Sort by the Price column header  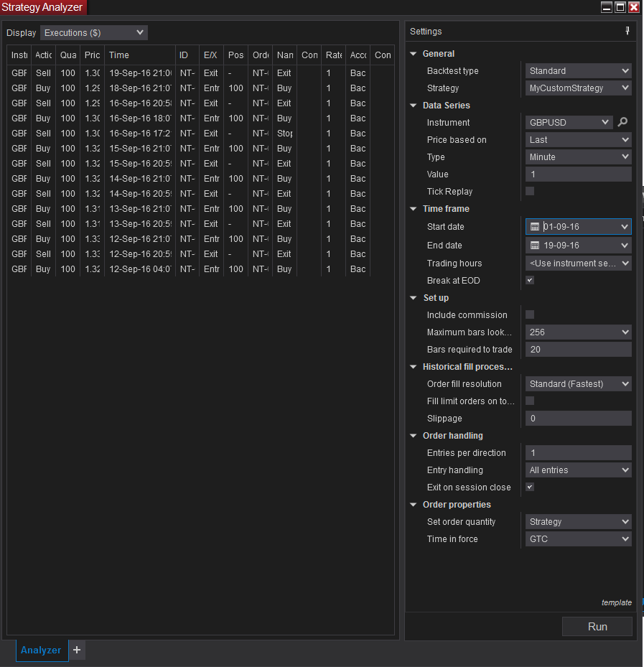click(93, 55)
